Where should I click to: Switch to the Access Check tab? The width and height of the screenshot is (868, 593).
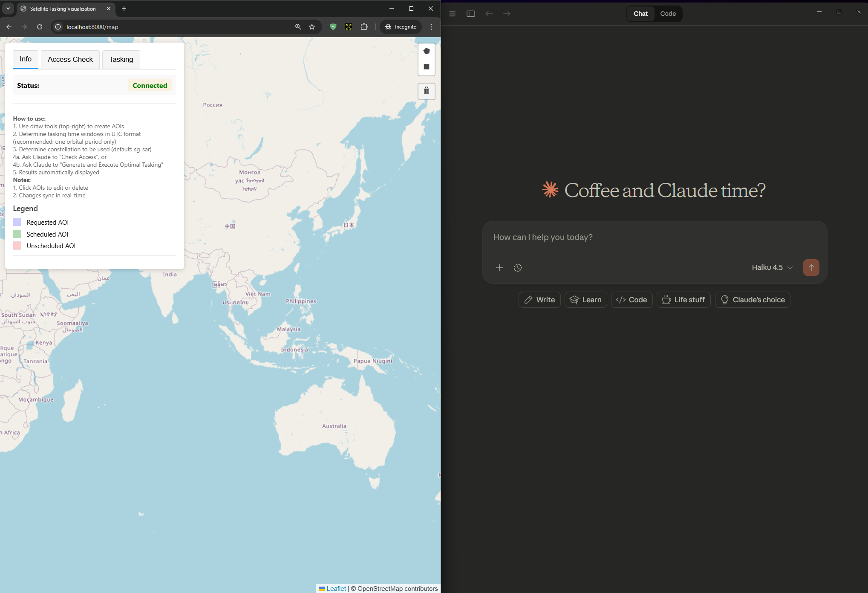[x=70, y=59]
